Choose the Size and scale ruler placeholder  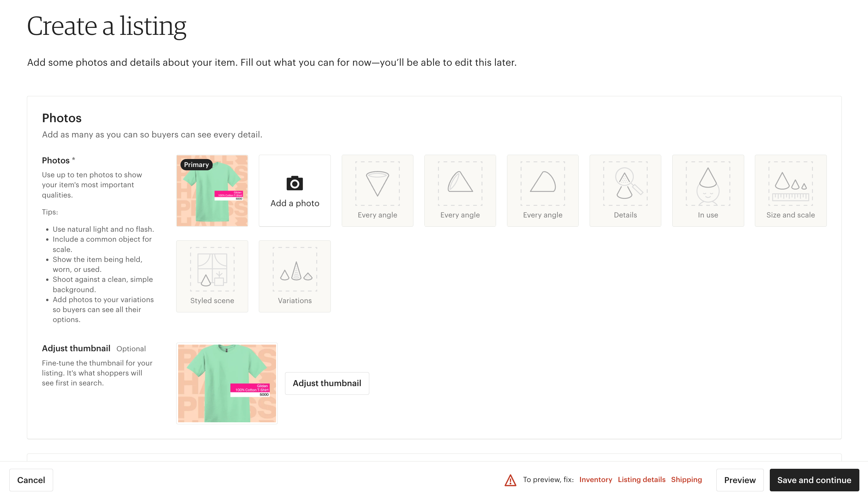tap(790, 191)
